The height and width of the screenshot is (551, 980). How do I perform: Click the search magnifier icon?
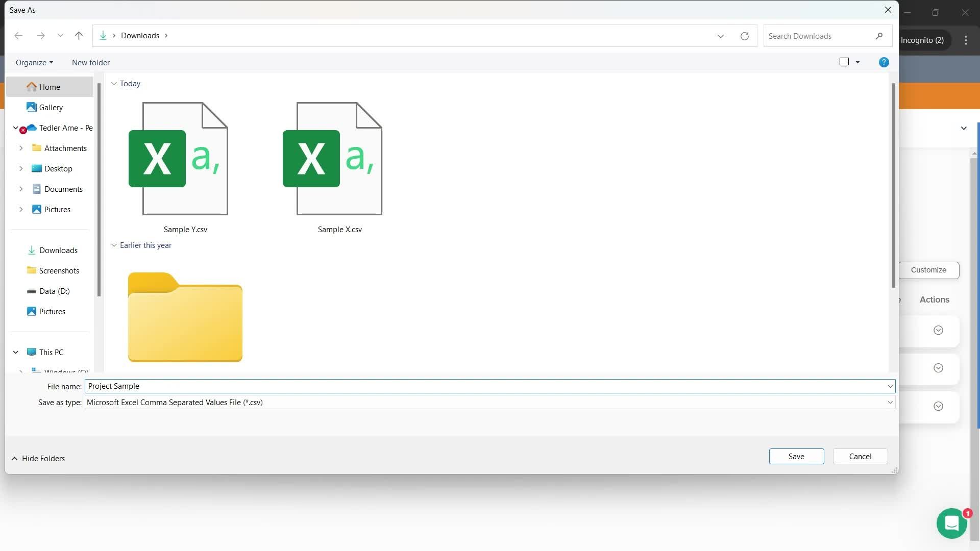pyautogui.click(x=879, y=36)
